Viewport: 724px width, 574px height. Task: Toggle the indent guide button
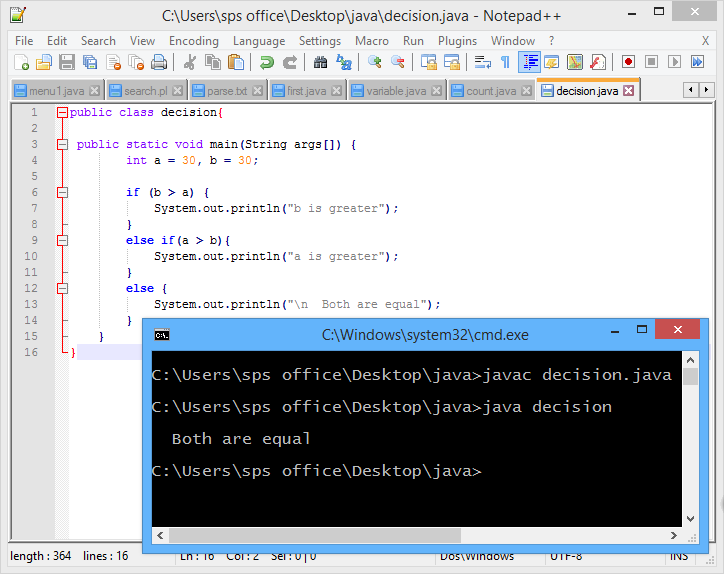tap(529, 62)
